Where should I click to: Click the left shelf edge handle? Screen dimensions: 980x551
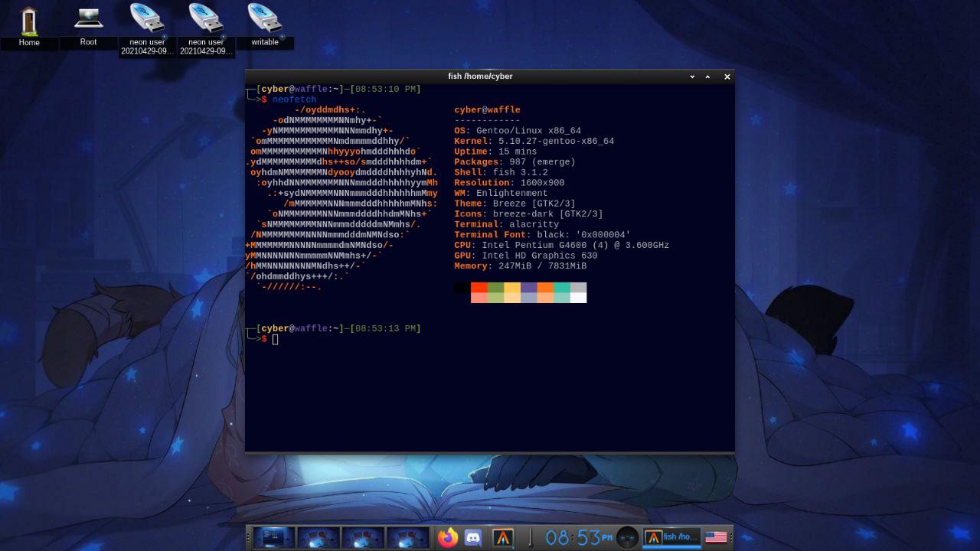point(248,537)
